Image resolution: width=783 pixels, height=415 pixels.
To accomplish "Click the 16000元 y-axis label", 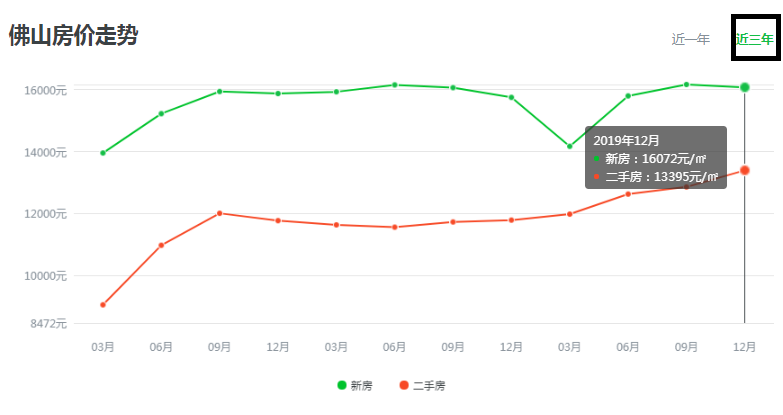I will coord(45,90).
